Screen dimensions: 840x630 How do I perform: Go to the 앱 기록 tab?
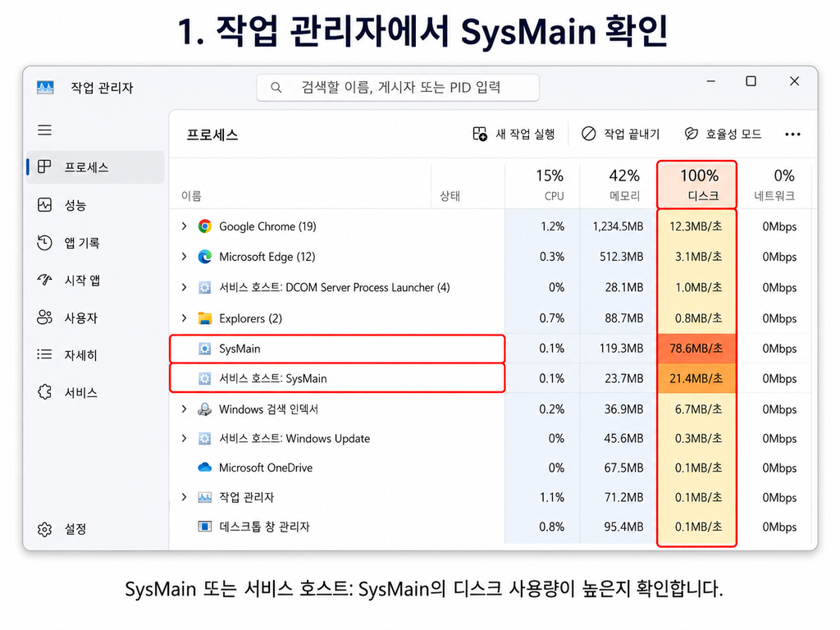[95, 243]
